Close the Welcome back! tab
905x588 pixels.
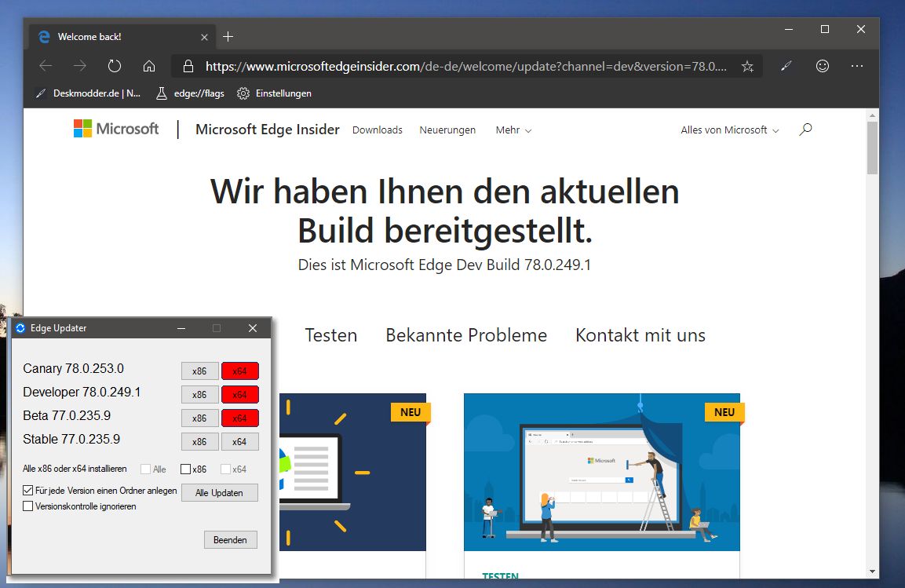(x=204, y=37)
